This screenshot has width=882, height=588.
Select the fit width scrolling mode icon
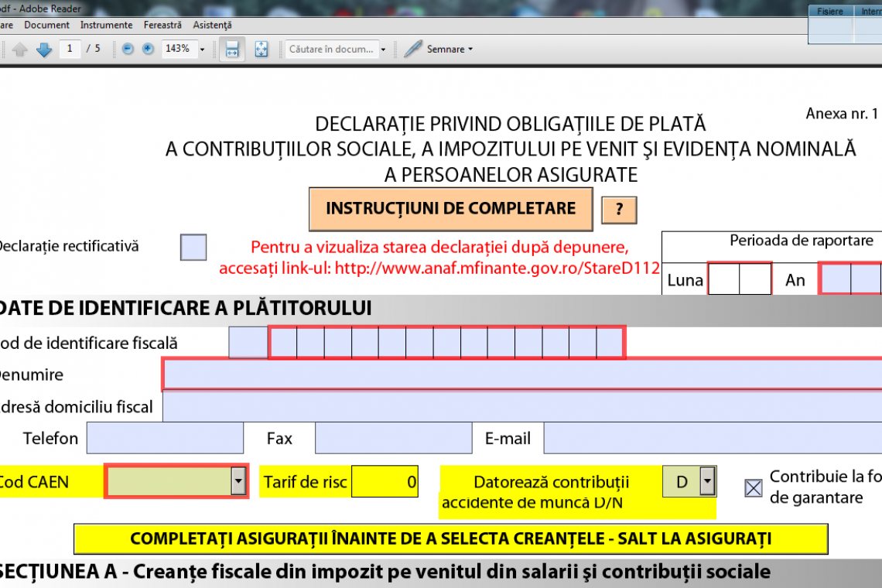pos(232,49)
